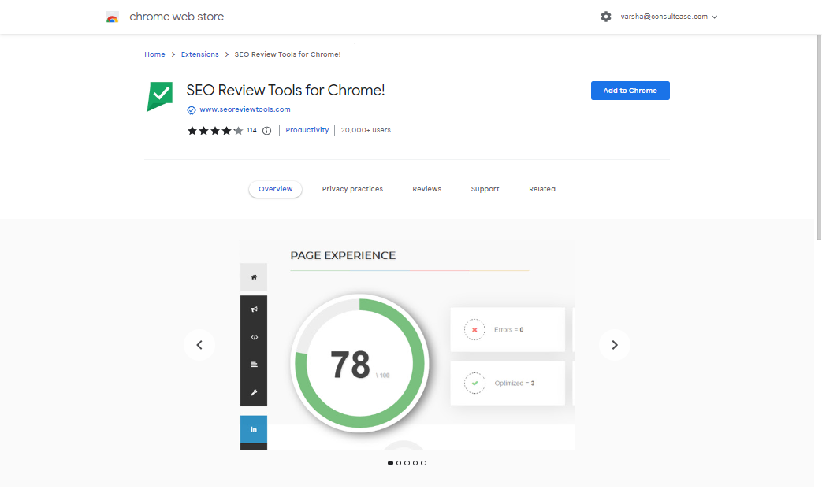Select the first carousel dot
The image size is (822, 504).
click(391, 463)
